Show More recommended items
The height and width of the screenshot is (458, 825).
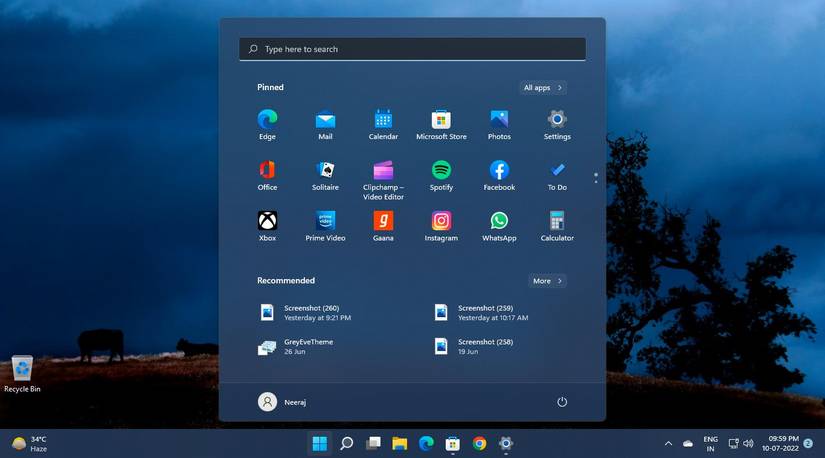547,281
